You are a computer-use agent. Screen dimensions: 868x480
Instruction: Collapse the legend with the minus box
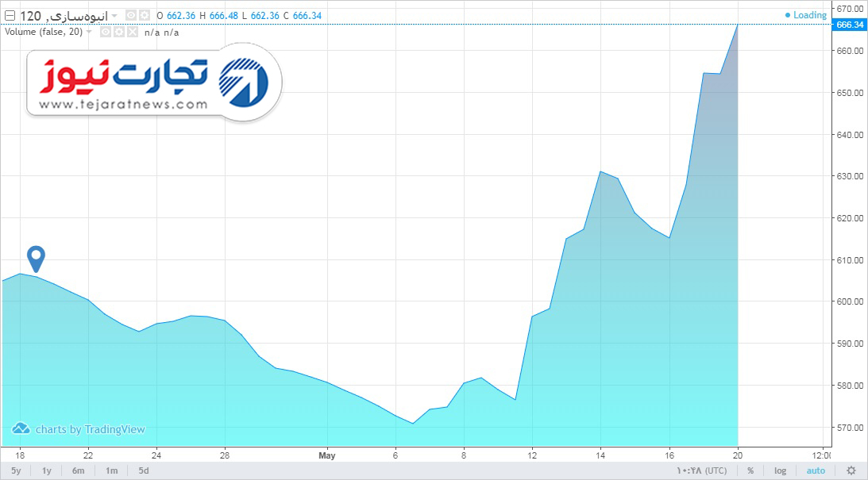[10, 16]
